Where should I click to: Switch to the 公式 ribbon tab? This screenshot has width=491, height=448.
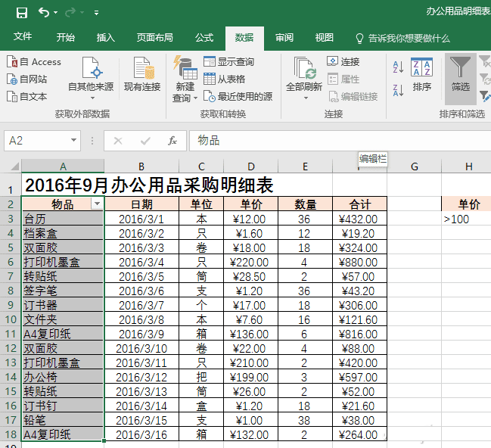pos(204,38)
